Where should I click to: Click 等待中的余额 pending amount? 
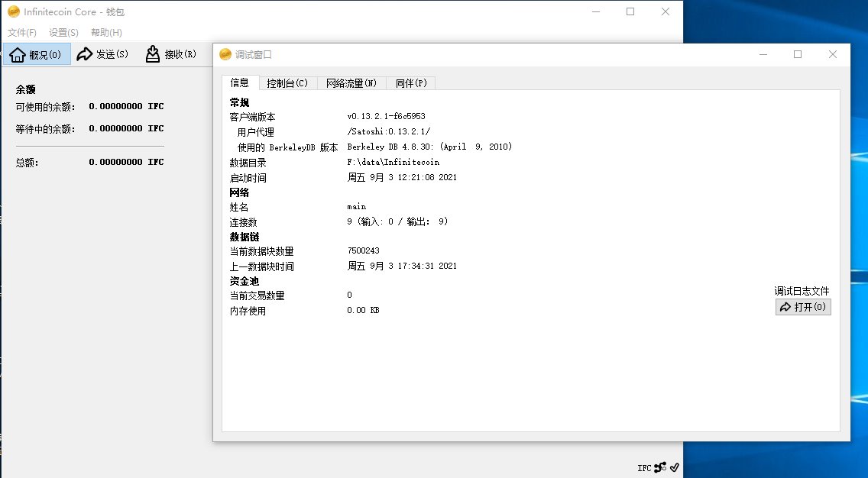[126, 128]
